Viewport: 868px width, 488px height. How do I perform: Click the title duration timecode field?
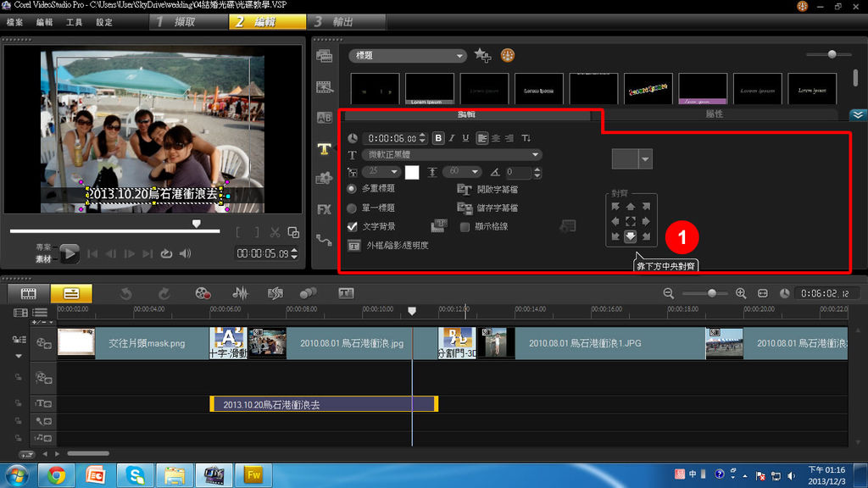392,138
